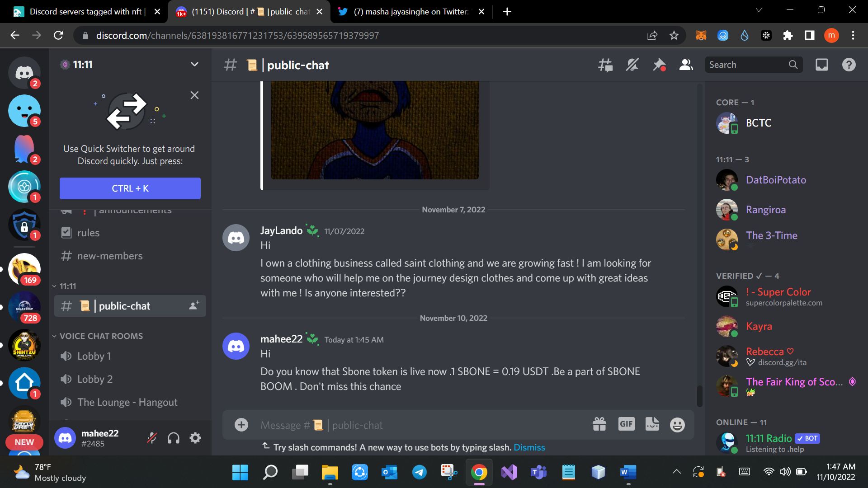Select The Fair King of Sco... member
The image size is (868, 488).
(x=787, y=386)
